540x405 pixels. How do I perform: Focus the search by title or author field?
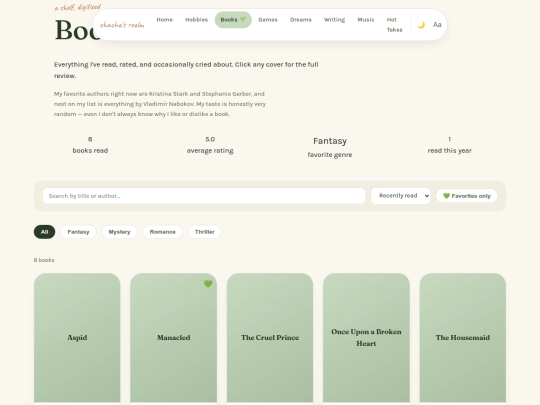pyautogui.click(x=204, y=196)
